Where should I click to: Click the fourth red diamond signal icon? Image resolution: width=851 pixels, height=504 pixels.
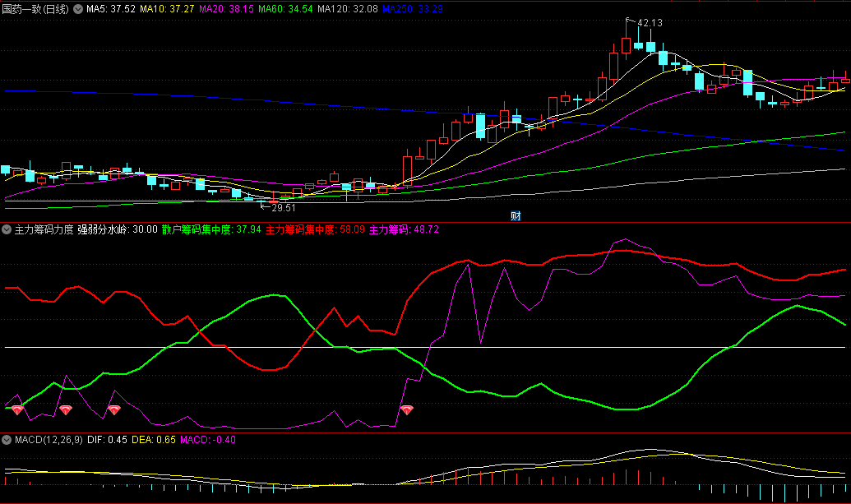406,410
